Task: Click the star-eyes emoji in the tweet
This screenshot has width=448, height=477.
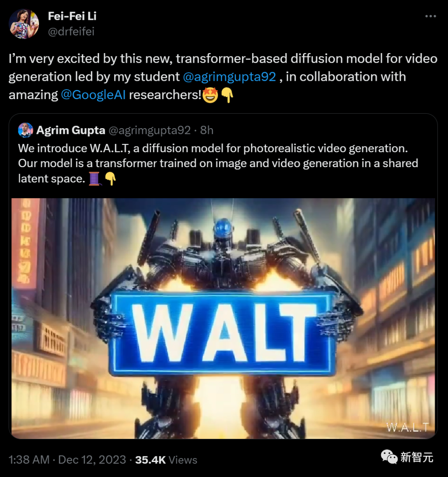Action: 210,95
